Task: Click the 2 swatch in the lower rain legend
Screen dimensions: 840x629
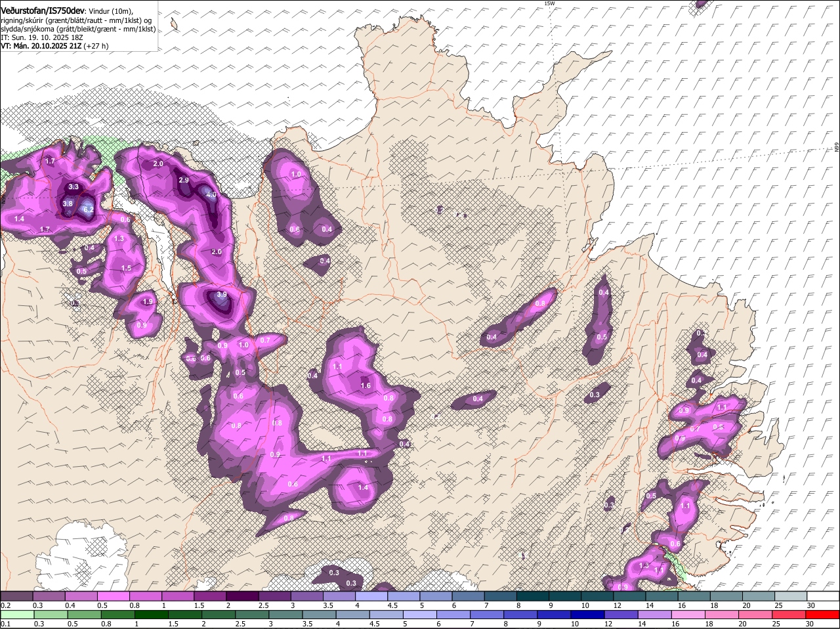Action: [x=218, y=615]
